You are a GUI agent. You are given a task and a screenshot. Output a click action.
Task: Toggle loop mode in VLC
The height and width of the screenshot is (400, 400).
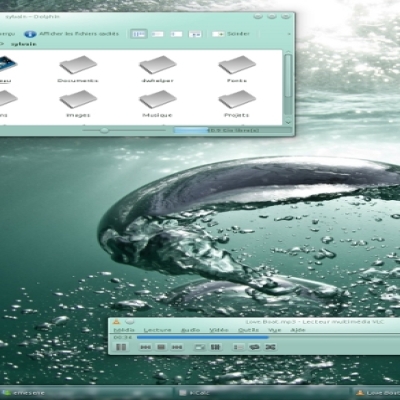coord(254,347)
